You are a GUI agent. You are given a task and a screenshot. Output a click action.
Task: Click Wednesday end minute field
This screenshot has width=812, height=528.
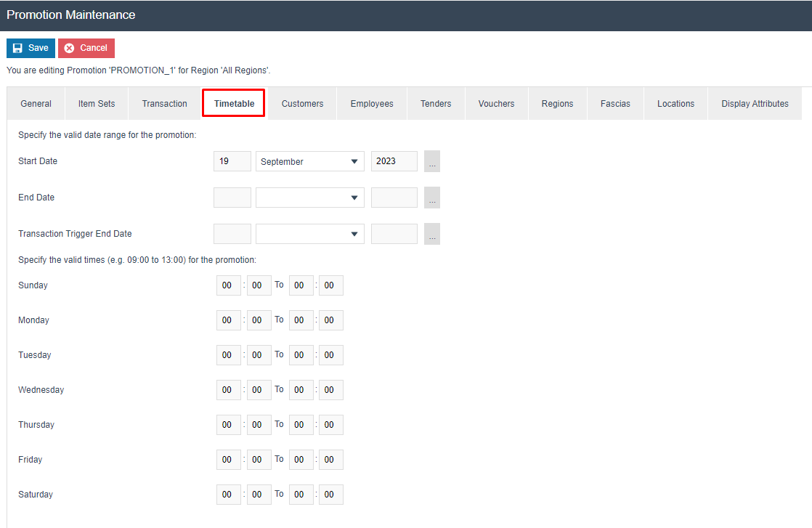click(x=330, y=390)
